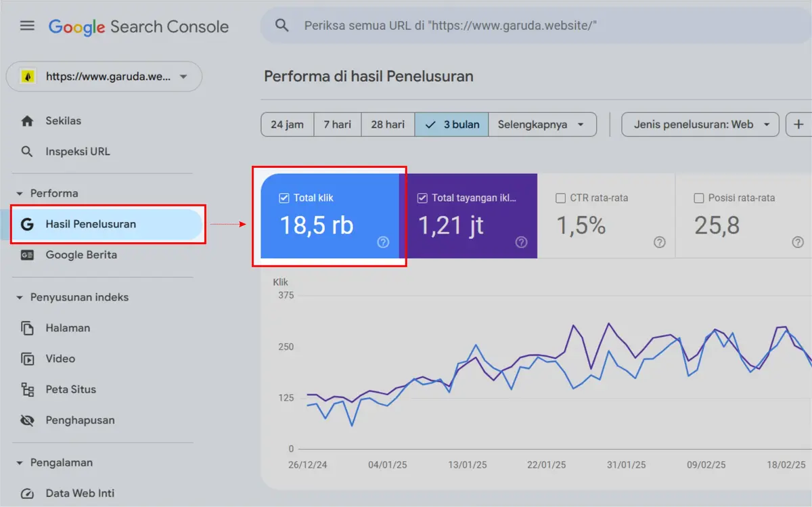Click the Data Web Inti gauge icon

27,493
